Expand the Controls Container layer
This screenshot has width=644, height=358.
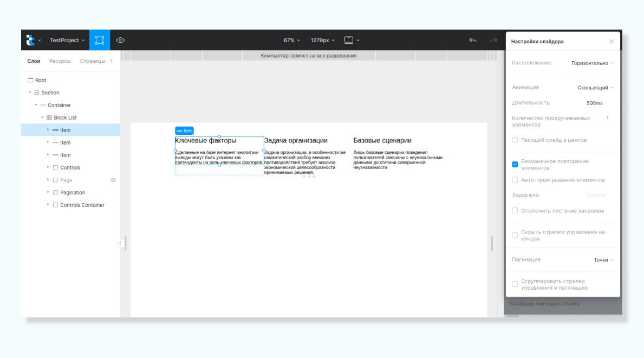tap(48, 205)
